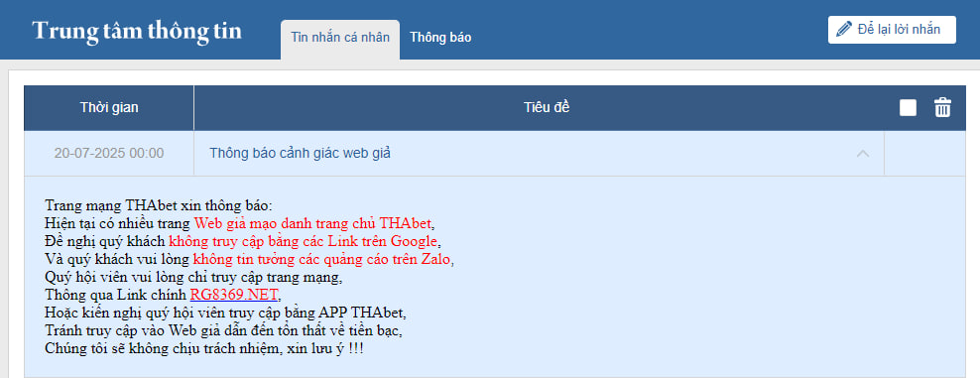The width and height of the screenshot is (980, 378).
Task: Click line Trang mạng THAbet xin thông báo
Action: tap(159, 205)
